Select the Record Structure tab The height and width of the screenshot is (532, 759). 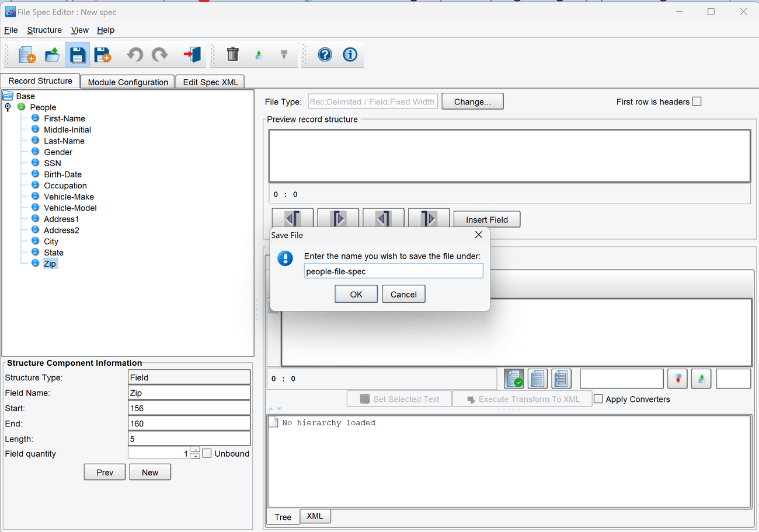click(40, 81)
